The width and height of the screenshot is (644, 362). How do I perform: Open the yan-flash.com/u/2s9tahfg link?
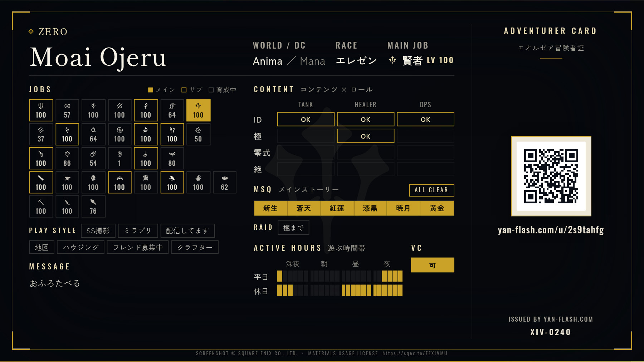tap(551, 230)
